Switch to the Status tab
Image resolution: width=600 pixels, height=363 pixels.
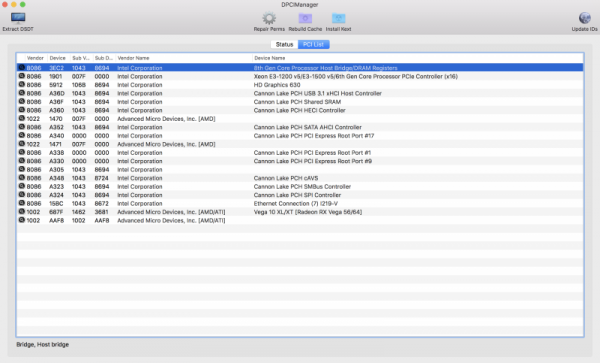pos(284,44)
